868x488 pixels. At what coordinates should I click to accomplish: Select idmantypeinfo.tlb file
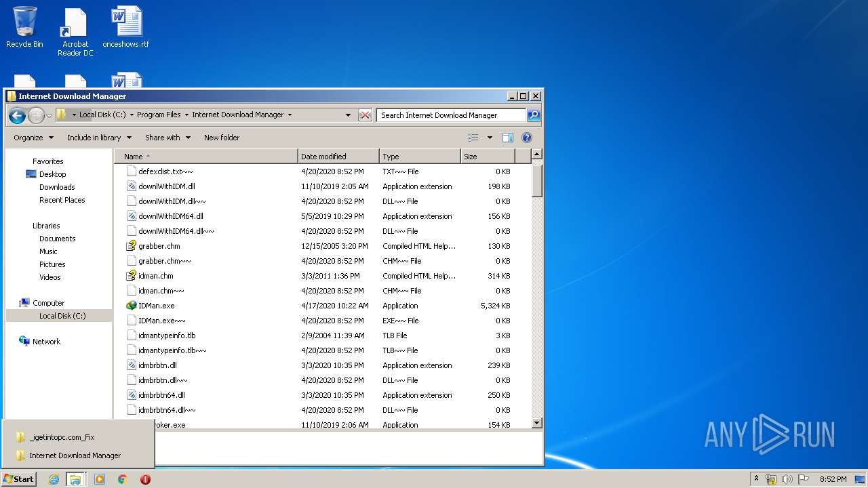click(167, 335)
